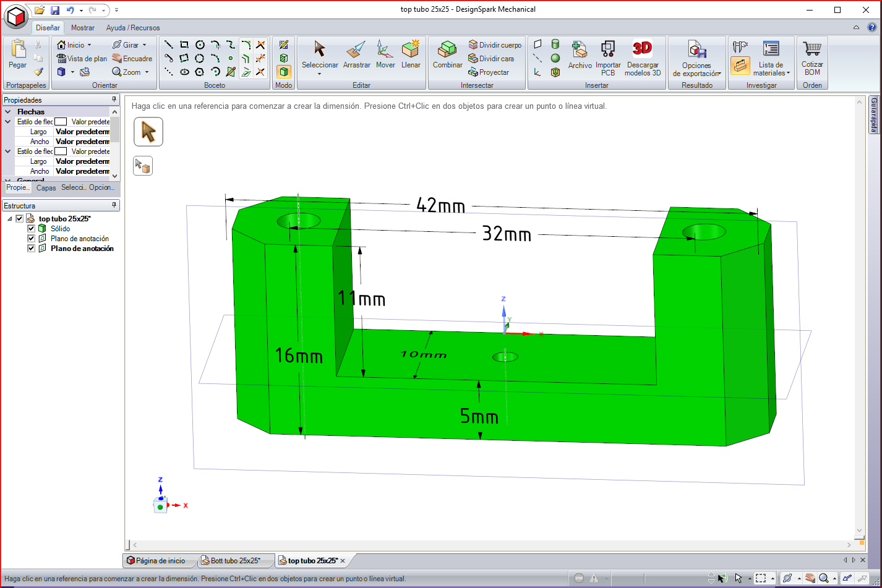
Task: Collapse the Flechas properties section
Action: click(9, 112)
